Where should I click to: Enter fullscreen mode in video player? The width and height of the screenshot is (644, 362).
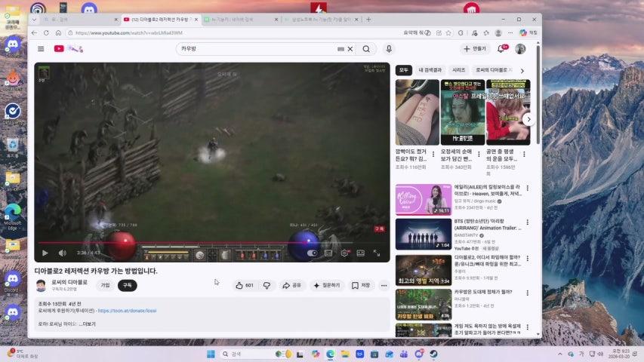point(377,253)
